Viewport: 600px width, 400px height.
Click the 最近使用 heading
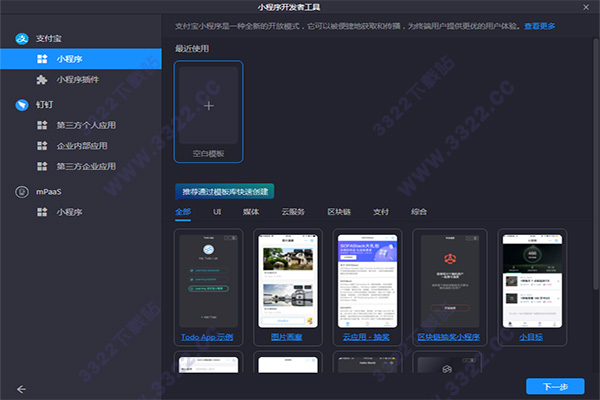192,49
